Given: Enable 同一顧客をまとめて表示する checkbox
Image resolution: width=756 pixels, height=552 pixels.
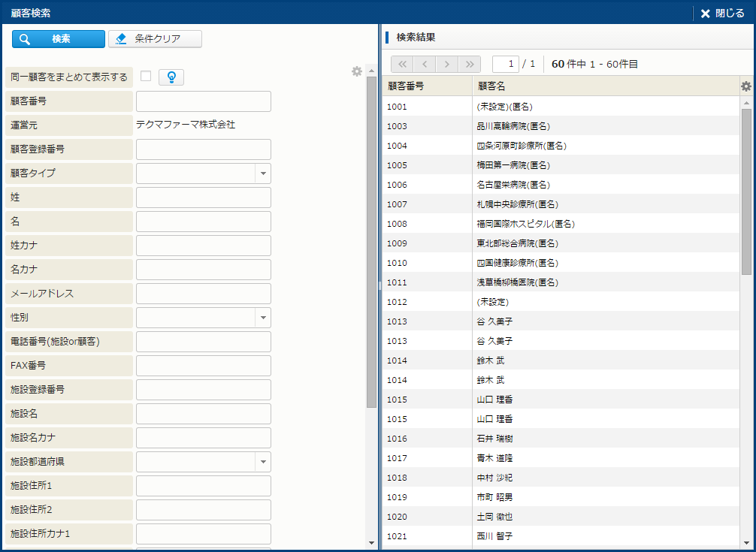Looking at the screenshot, I should (146, 76).
